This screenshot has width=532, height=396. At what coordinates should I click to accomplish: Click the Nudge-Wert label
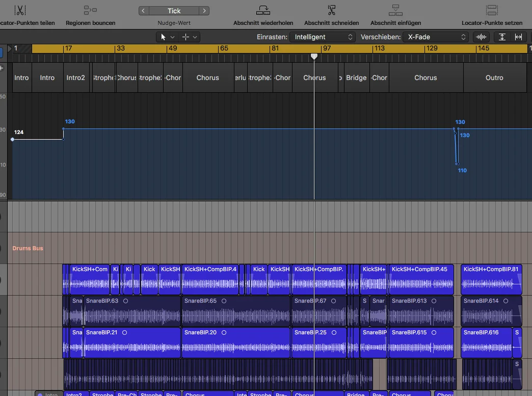(174, 23)
